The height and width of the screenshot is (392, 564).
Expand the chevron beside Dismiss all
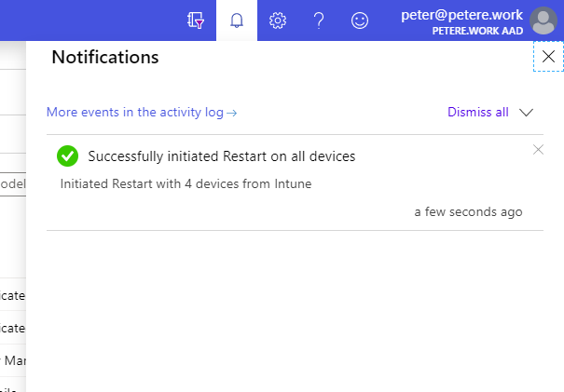click(526, 113)
